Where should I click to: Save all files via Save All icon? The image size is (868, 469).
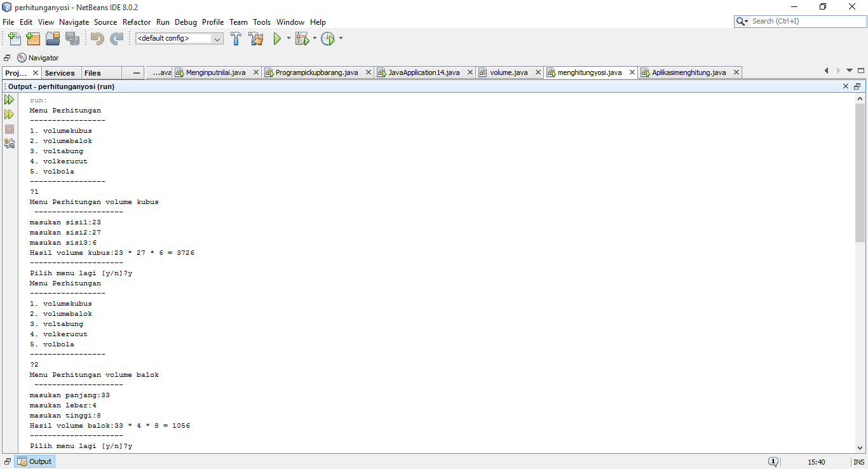tap(72, 38)
